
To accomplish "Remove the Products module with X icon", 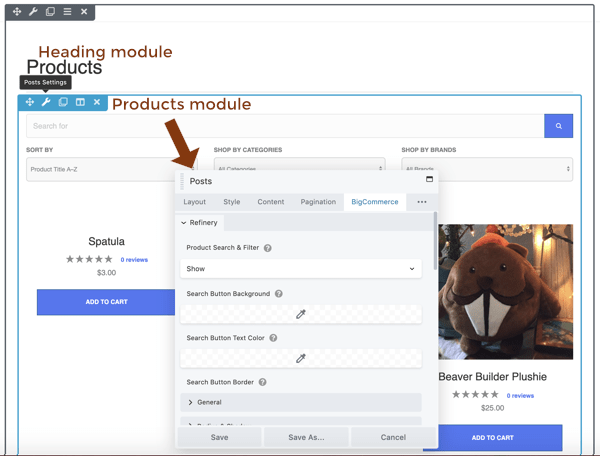I will (97, 102).
